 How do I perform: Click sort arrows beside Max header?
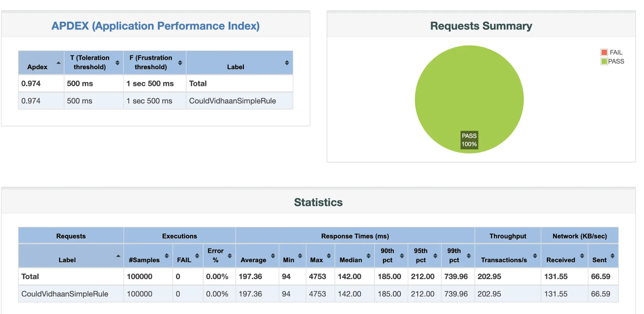point(329,256)
